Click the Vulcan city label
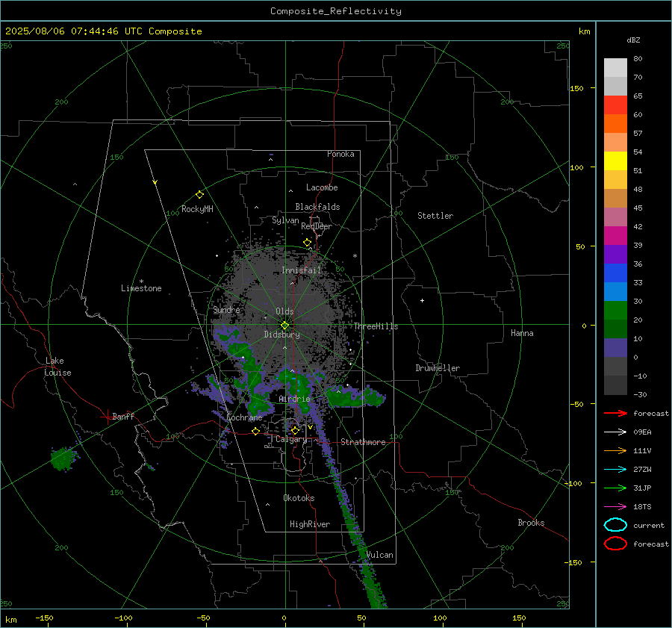This screenshot has width=672, height=628. pos(380,555)
